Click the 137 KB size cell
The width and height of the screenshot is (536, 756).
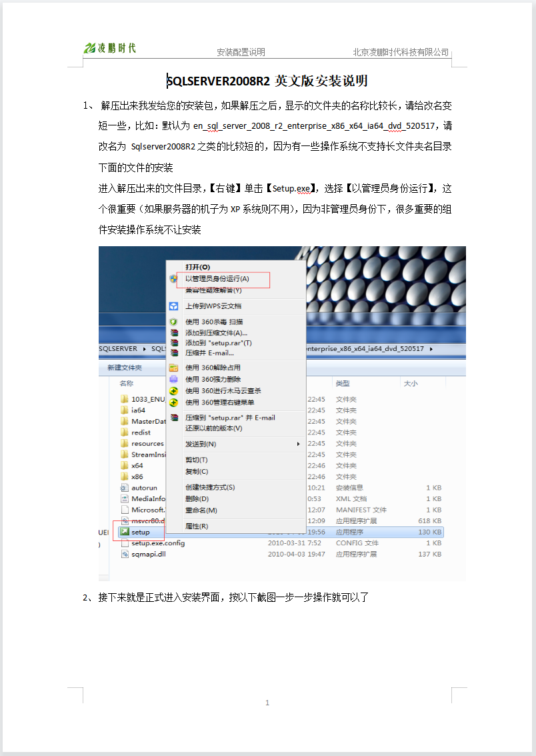coord(430,554)
